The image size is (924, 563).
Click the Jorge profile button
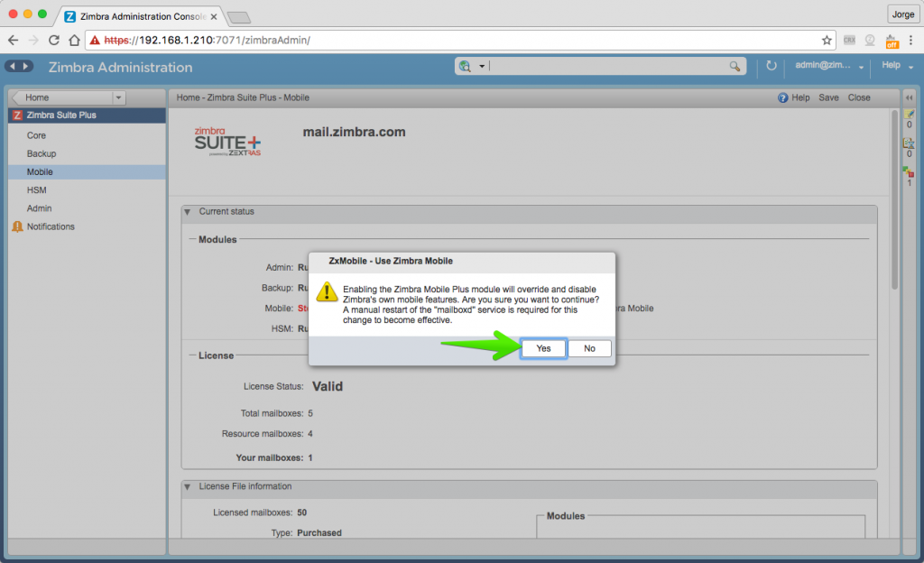(x=902, y=14)
